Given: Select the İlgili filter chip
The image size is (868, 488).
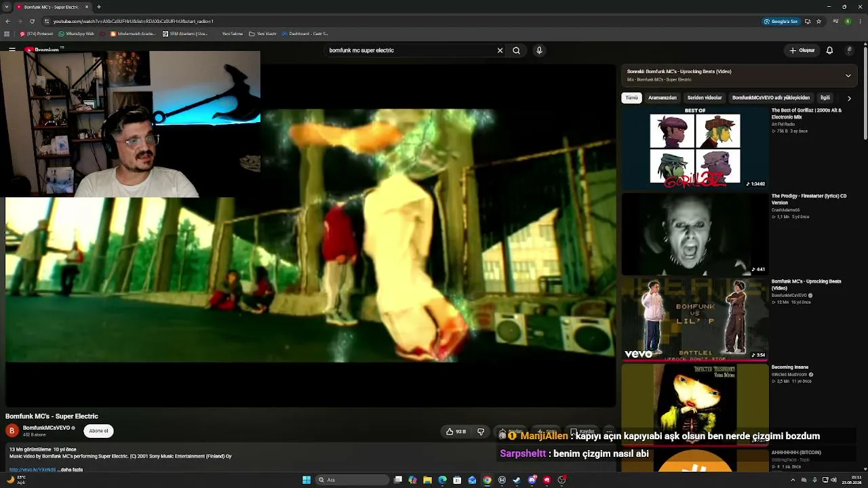Looking at the screenshot, I should click(825, 98).
